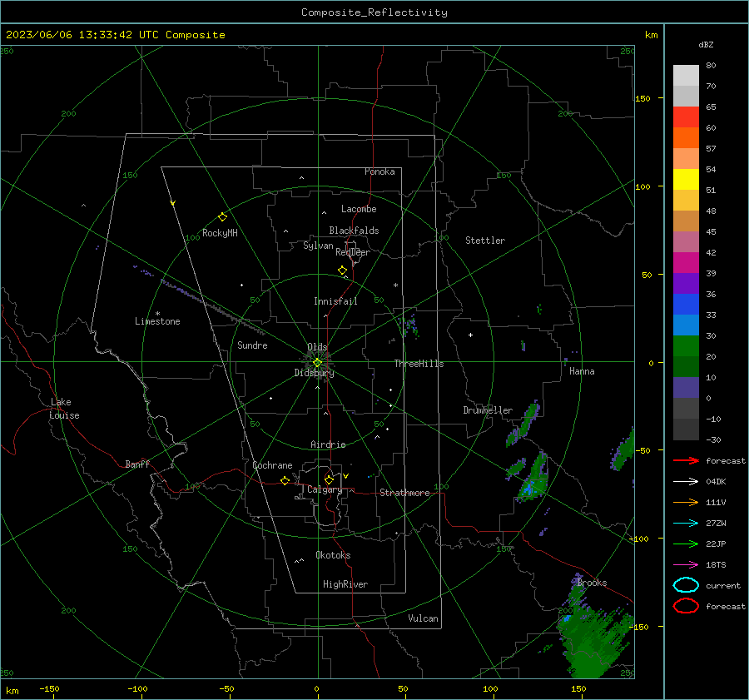Click the Vulcan town label
This screenshot has width=749, height=700.
(424, 618)
